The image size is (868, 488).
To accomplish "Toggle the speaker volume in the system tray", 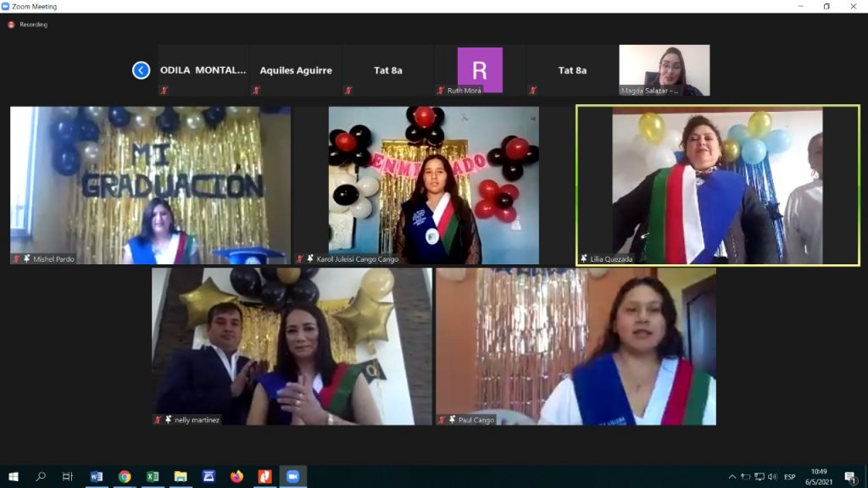I will [x=773, y=476].
